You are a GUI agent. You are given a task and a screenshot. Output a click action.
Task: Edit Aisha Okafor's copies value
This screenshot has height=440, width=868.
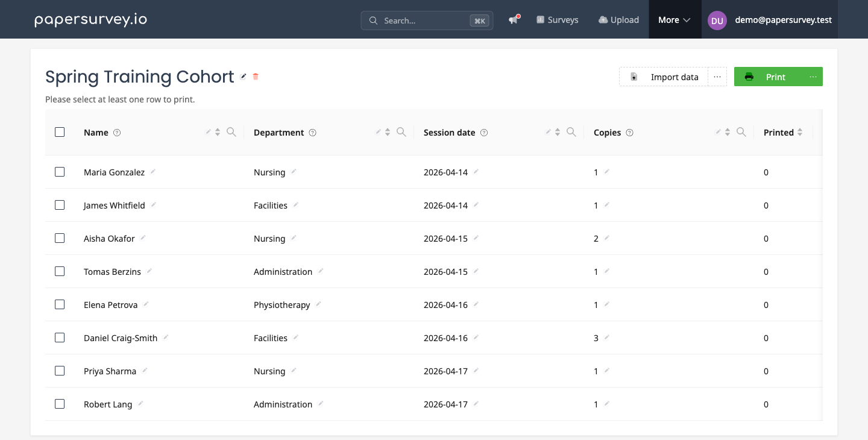coord(606,237)
